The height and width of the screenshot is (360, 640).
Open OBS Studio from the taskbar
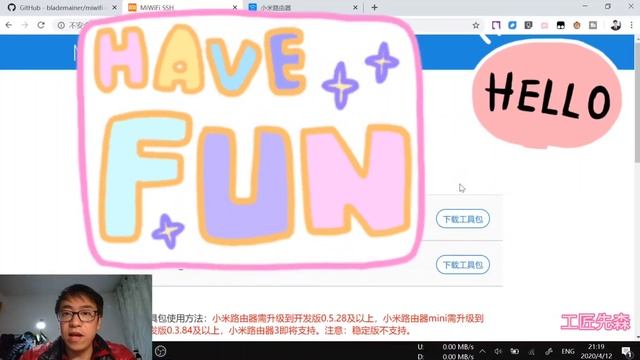coord(160,351)
